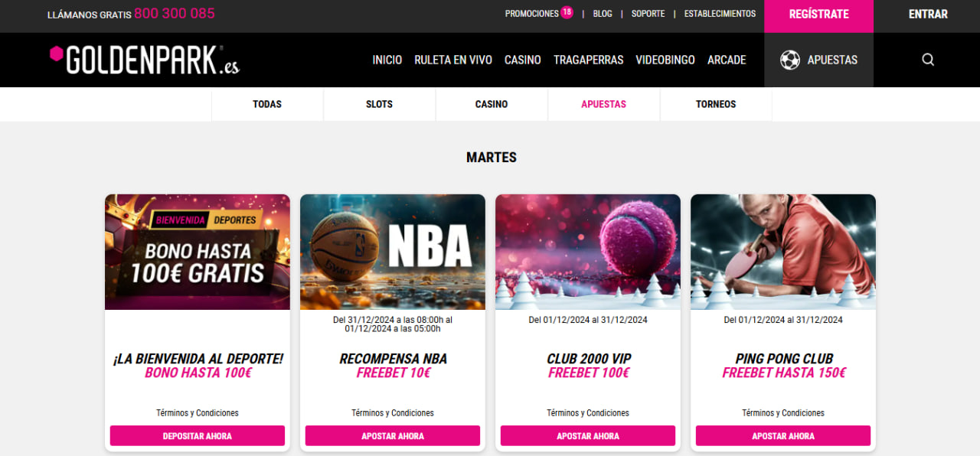The width and height of the screenshot is (980, 456).
Task: Click the soccer ball Apuestas icon
Action: [790, 60]
